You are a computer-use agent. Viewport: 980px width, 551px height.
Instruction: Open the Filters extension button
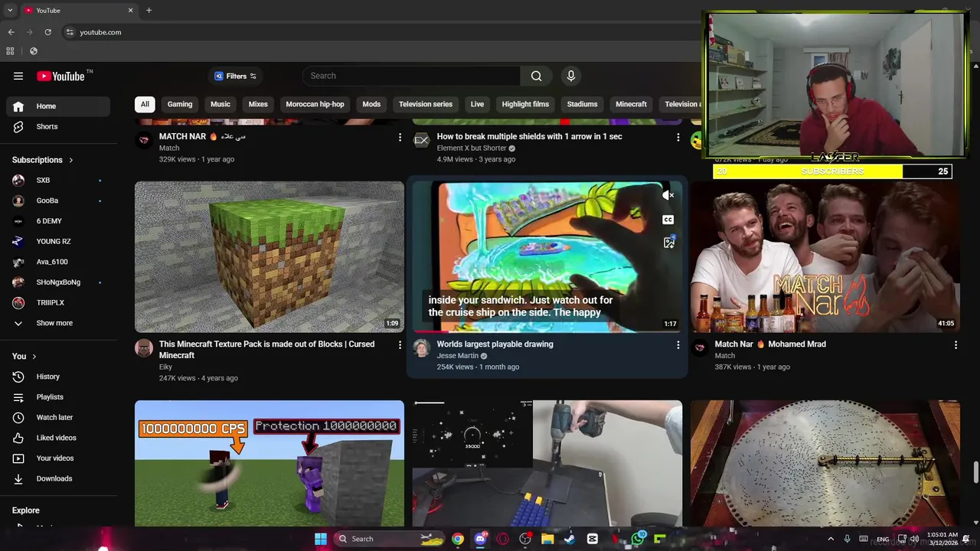pyautogui.click(x=236, y=76)
